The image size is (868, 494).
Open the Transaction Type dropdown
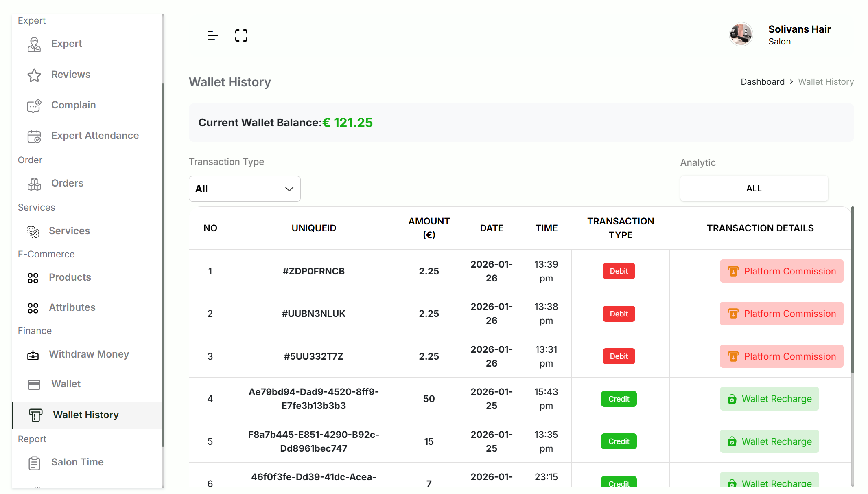[x=244, y=189]
